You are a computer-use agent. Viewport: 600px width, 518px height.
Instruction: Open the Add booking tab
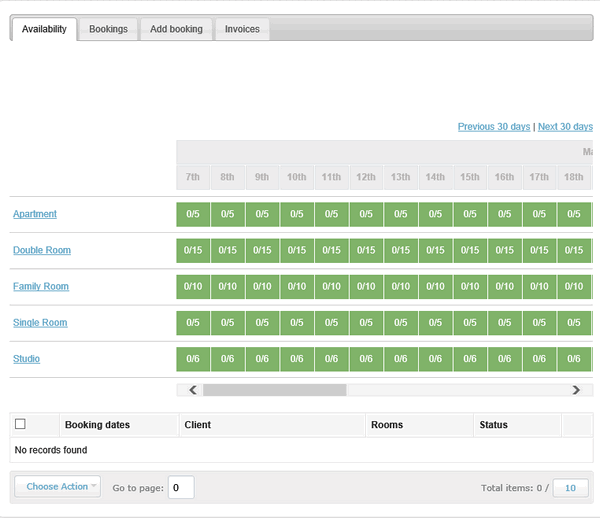(176, 29)
